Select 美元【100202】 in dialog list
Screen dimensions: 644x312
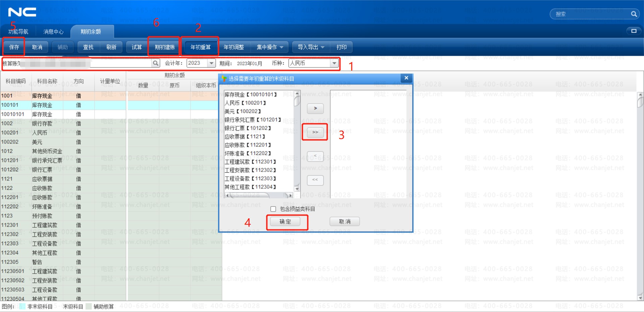243,112
